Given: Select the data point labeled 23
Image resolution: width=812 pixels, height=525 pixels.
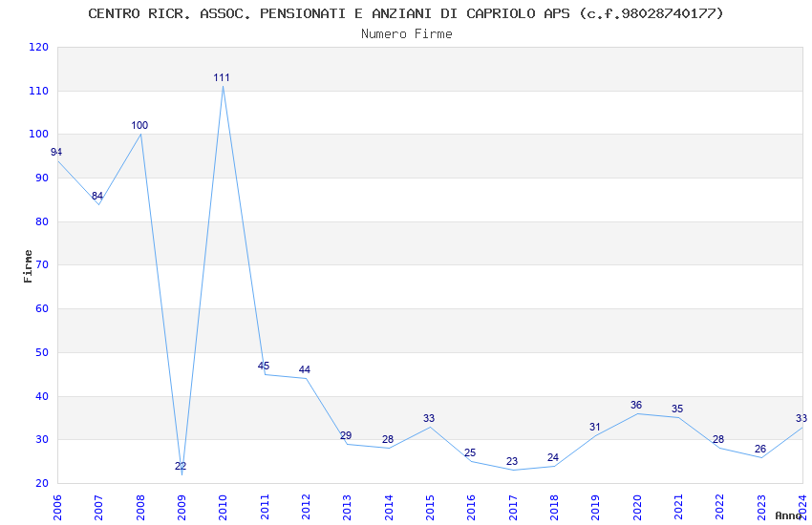Looking at the screenshot, I should point(512,461).
